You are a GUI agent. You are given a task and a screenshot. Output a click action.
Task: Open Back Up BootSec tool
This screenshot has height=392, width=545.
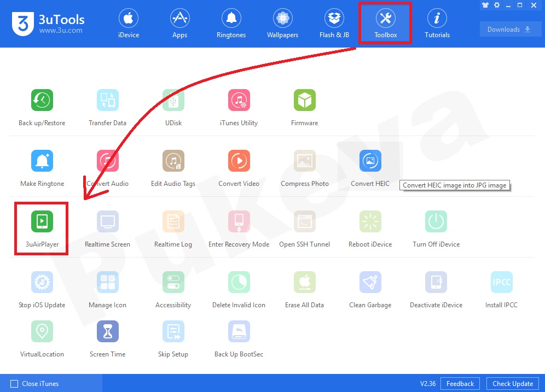point(239,339)
